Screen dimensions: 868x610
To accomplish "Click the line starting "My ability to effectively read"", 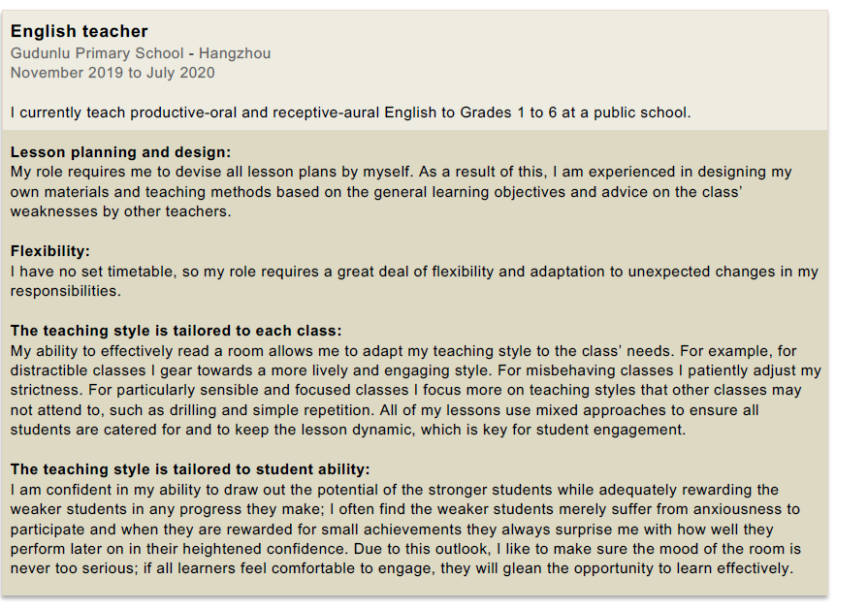I will point(403,350).
